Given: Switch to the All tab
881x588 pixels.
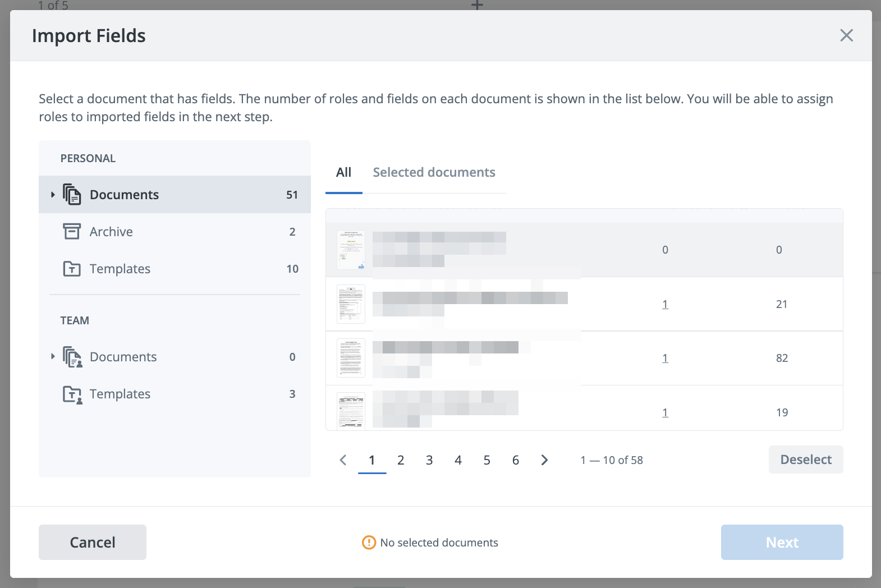Looking at the screenshot, I should 343,173.
